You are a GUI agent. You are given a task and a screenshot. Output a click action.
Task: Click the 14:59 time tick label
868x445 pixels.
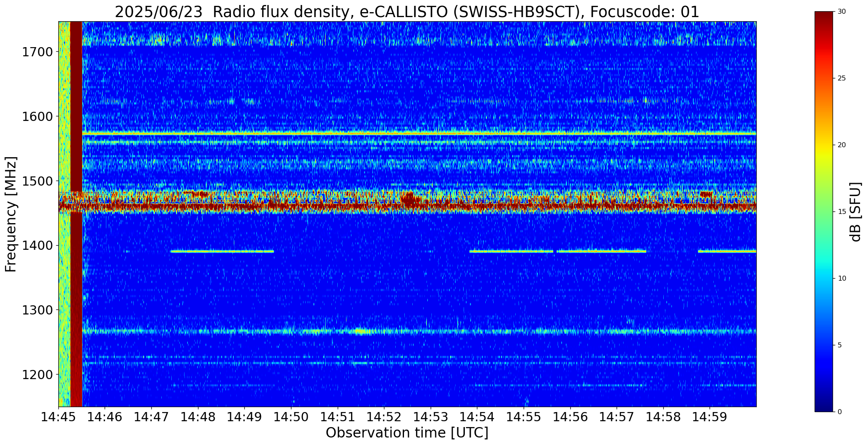710,416
